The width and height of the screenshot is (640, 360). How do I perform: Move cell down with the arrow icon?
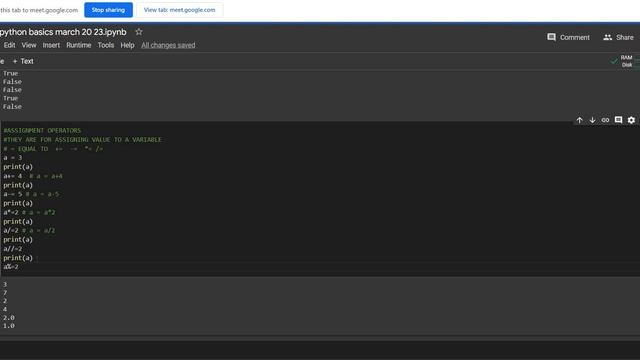[592, 120]
